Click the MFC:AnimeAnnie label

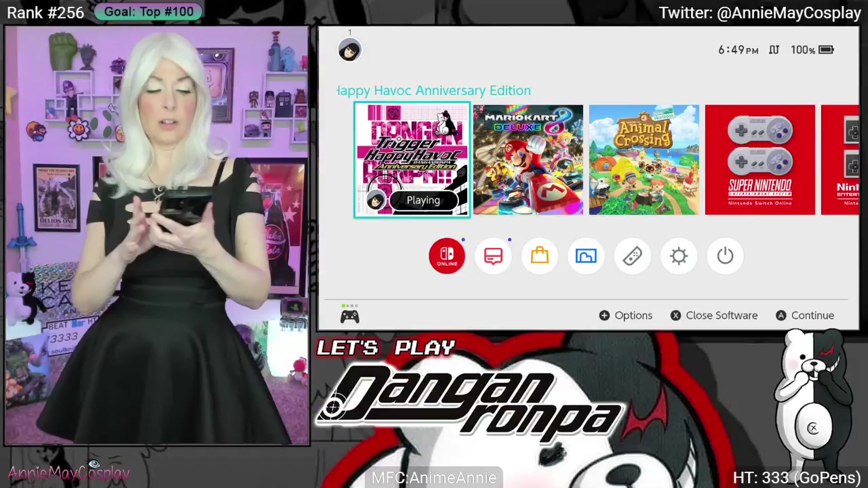click(434, 478)
